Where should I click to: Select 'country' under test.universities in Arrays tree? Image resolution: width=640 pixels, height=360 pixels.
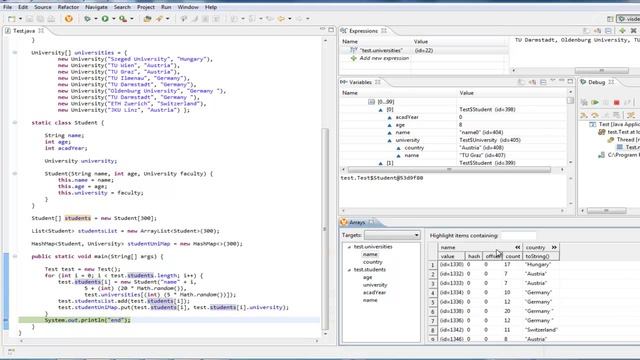tap(373, 262)
